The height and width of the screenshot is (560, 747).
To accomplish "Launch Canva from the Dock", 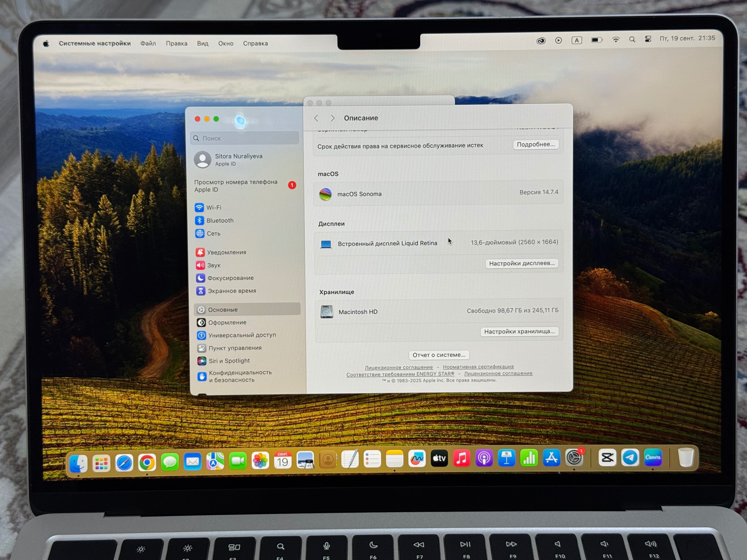I will 653,457.
